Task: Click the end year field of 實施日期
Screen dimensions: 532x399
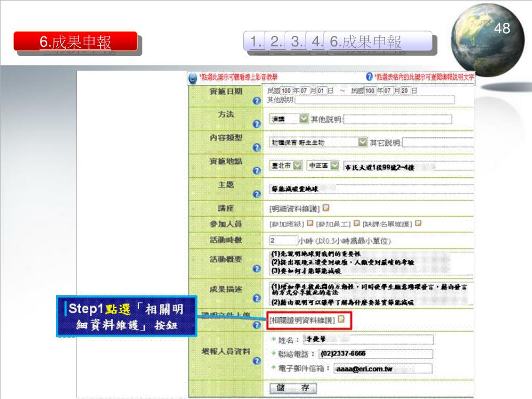Action: pos(370,90)
